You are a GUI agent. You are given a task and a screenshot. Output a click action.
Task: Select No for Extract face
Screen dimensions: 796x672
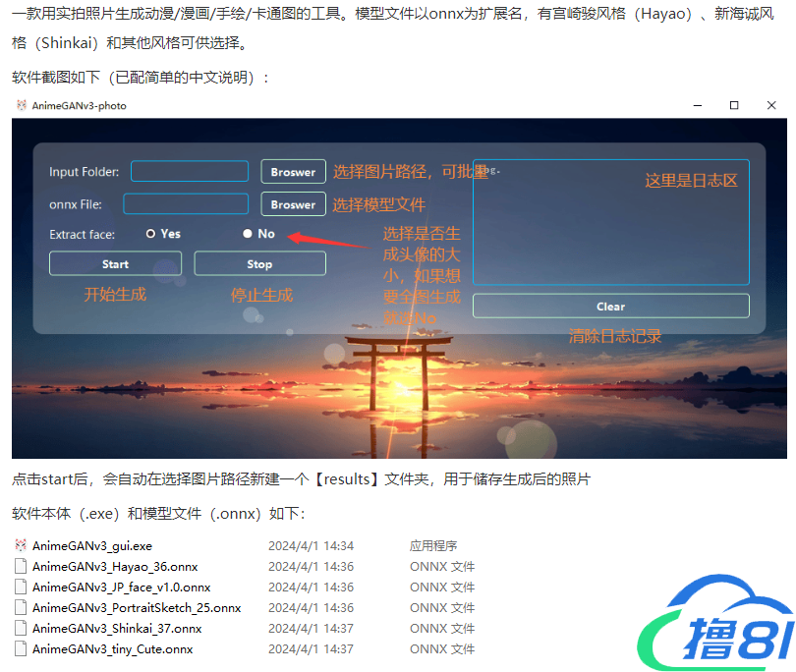[x=248, y=234]
